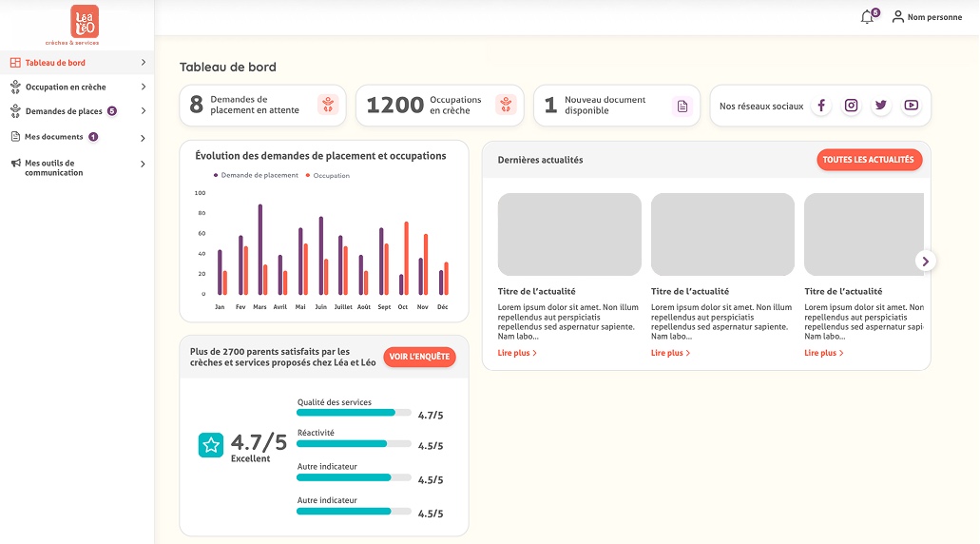The width and height of the screenshot is (980, 544).
Task: Click the first Autre indicateur progress bar
Action: tap(354, 477)
